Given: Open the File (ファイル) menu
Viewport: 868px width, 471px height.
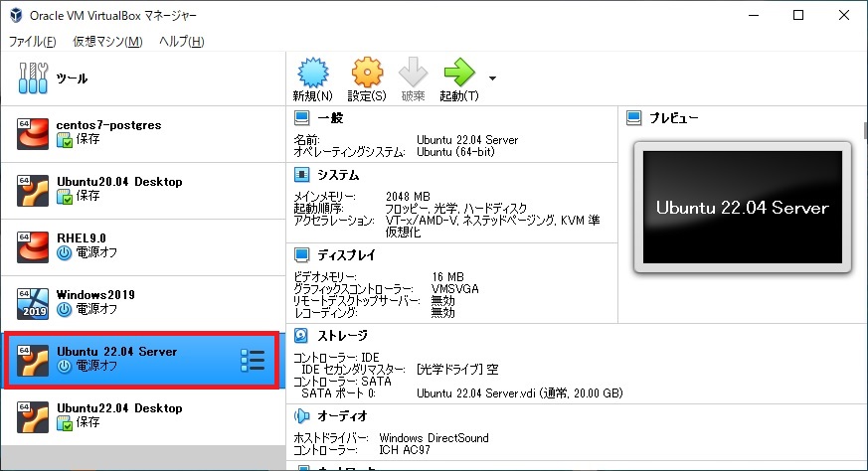Looking at the screenshot, I should [x=32, y=42].
